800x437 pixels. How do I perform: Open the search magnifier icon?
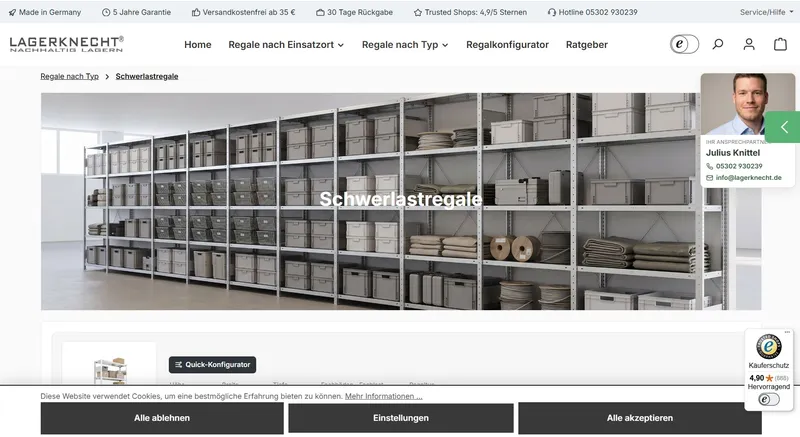pos(718,44)
